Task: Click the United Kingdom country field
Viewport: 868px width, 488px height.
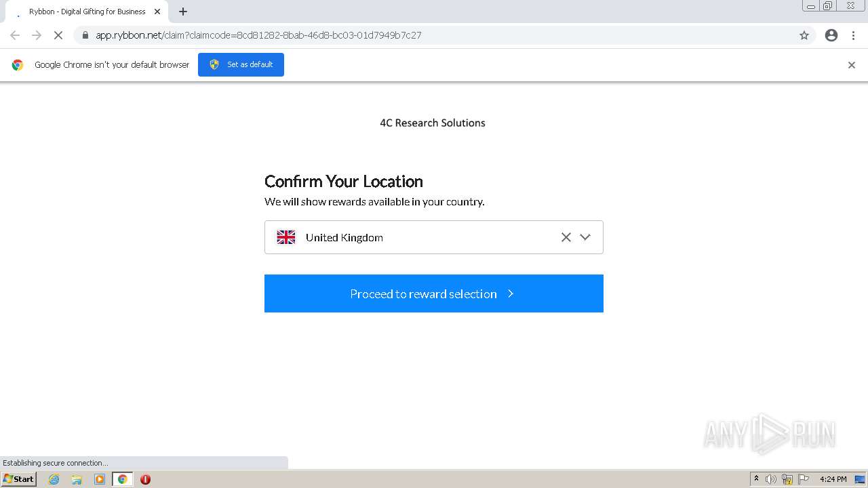Action: 434,237
